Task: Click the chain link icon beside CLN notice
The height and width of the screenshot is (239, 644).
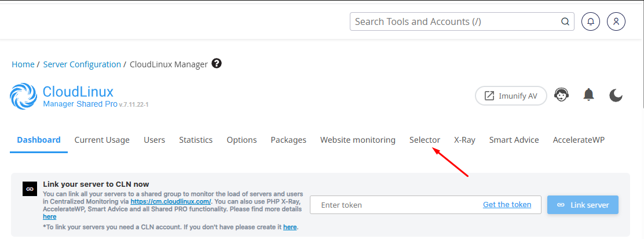Action: click(30, 189)
